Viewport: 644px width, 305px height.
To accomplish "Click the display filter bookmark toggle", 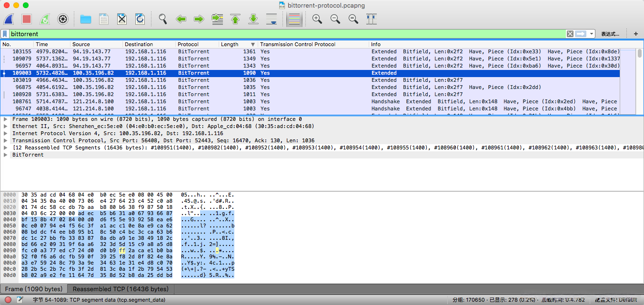I will click(5, 34).
